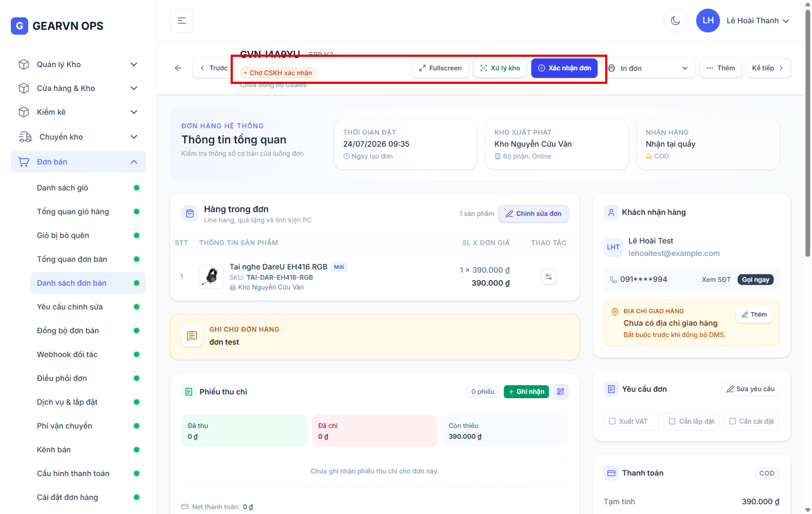Go back using the left arrow icon
The height and width of the screenshot is (514, 812).
(x=178, y=68)
